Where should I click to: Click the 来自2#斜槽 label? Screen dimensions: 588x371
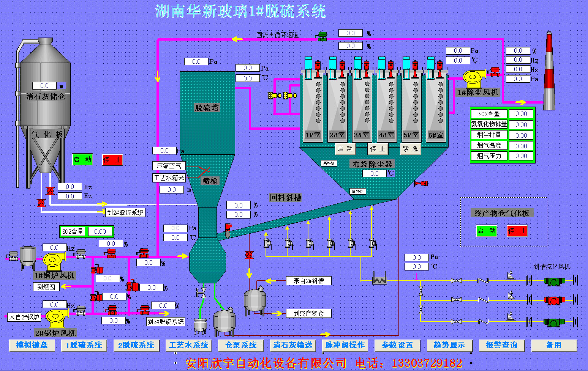[x=309, y=281]
